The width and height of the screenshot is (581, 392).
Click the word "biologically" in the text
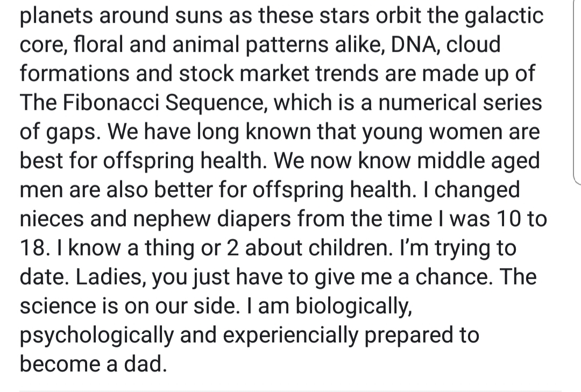tap(354, 307)
